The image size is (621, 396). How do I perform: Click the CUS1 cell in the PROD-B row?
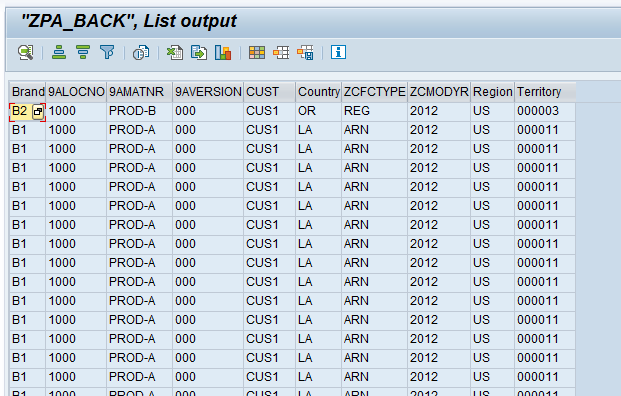pyautogui.click(x=269, y=112)
